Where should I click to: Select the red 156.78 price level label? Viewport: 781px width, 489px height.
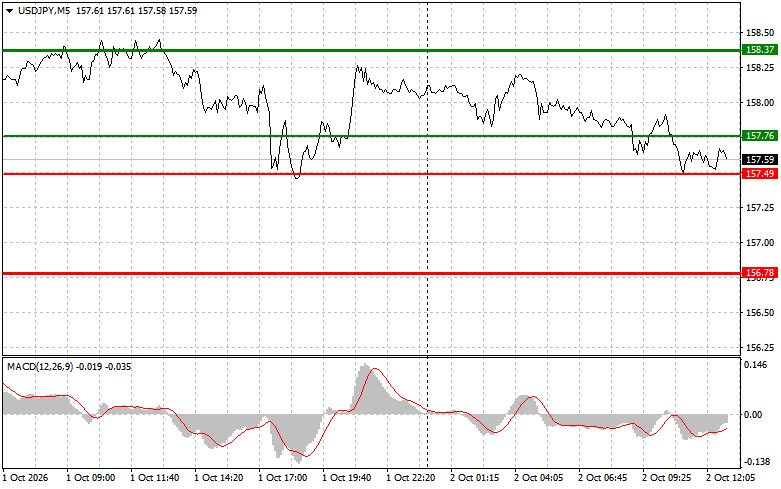[x=760, y=273]
